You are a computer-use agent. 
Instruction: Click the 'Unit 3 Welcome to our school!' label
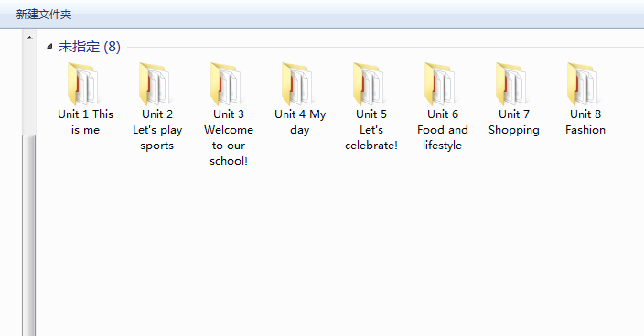(229, 137)
